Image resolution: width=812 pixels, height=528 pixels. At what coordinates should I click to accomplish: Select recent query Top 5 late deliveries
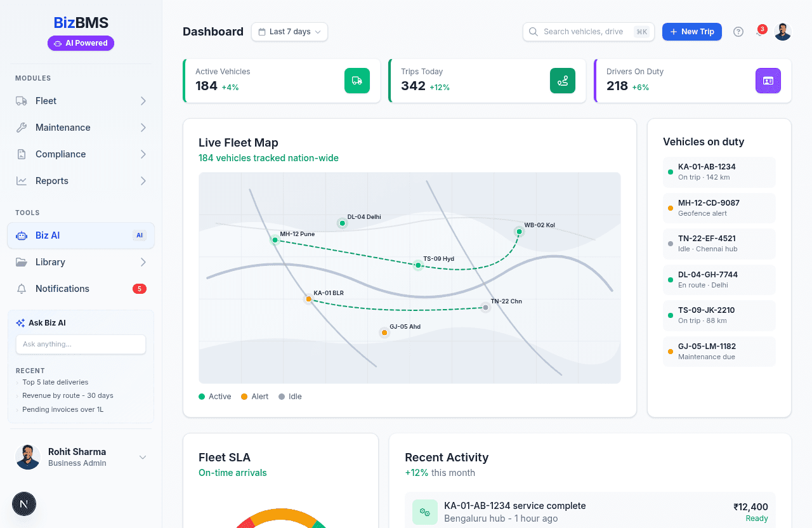click(x=55, y=382)
